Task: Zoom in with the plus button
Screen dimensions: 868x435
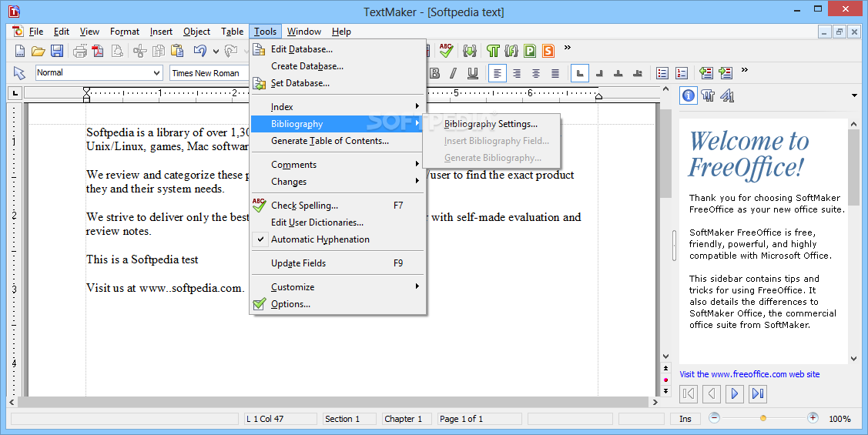Action: point(813,418)
